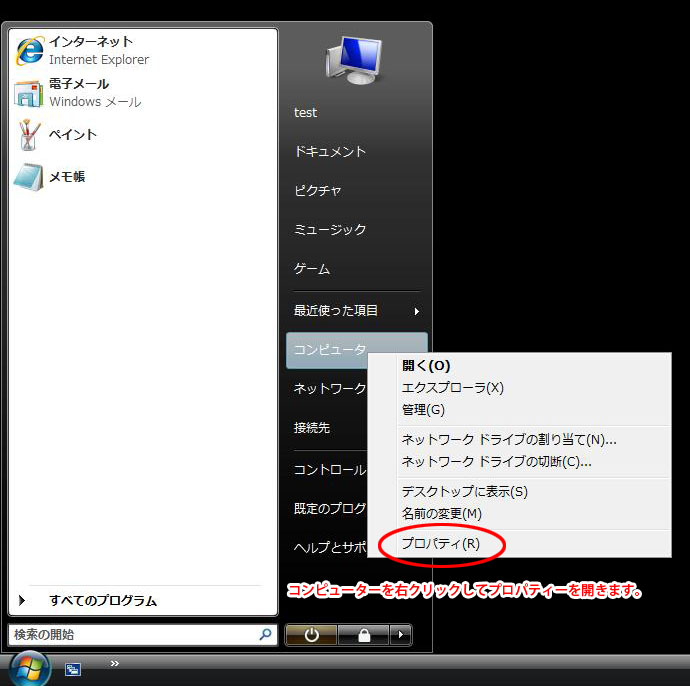Expand the quick launch chevron on the taskbar
Viewport: 690px width, 686px height.
pos(114,663)
